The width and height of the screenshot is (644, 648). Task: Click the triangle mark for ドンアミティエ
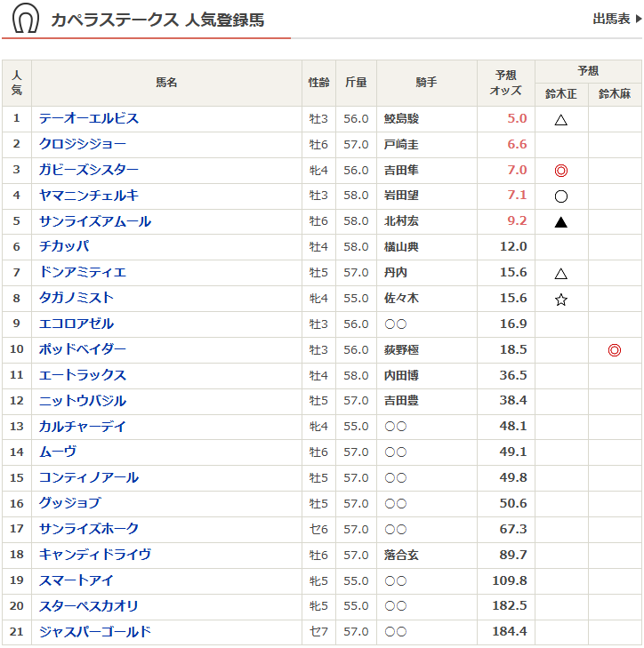(x=561, y=274)
